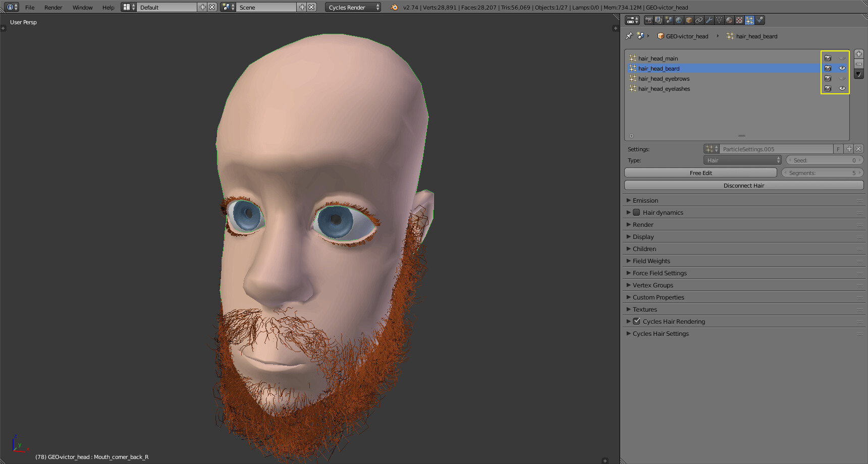This screenshot has width=868, height=464.
Task: Open the Render properties camera tab
Action: (648, 20)
